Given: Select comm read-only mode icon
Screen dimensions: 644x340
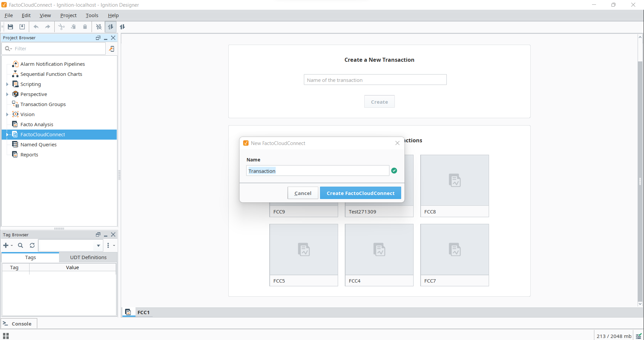Looking at the screenshot, I should click(110, 27).
